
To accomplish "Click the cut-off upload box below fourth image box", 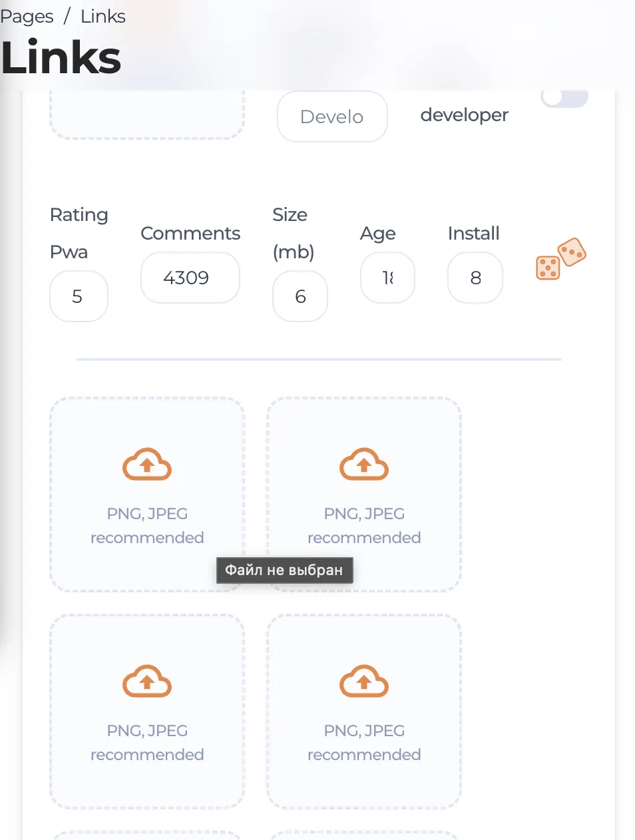I will pos(364,835).
